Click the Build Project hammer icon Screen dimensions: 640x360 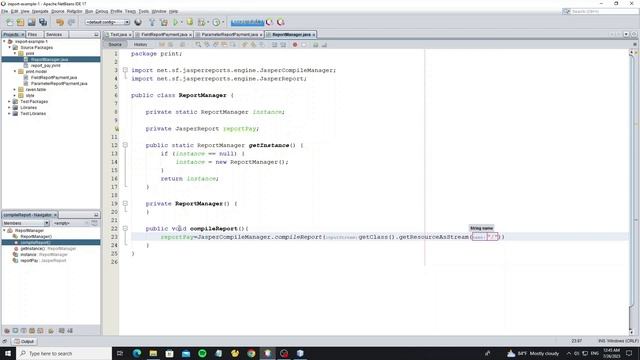152,22
